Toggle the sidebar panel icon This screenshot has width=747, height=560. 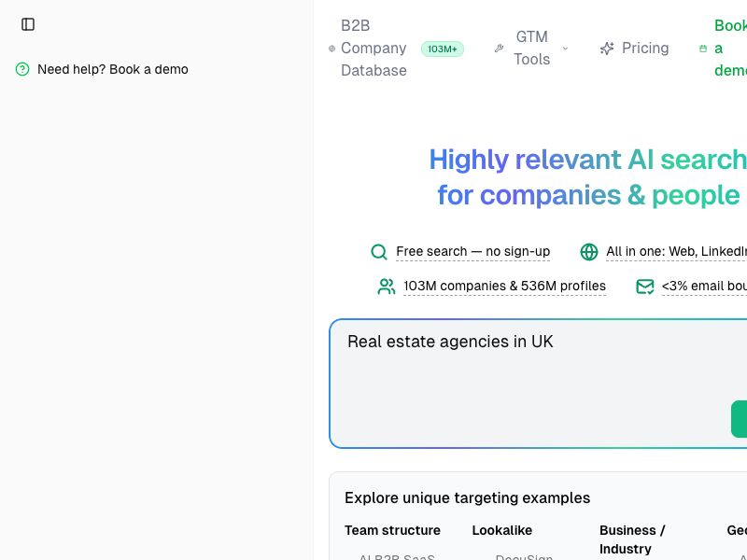[28, 24]
